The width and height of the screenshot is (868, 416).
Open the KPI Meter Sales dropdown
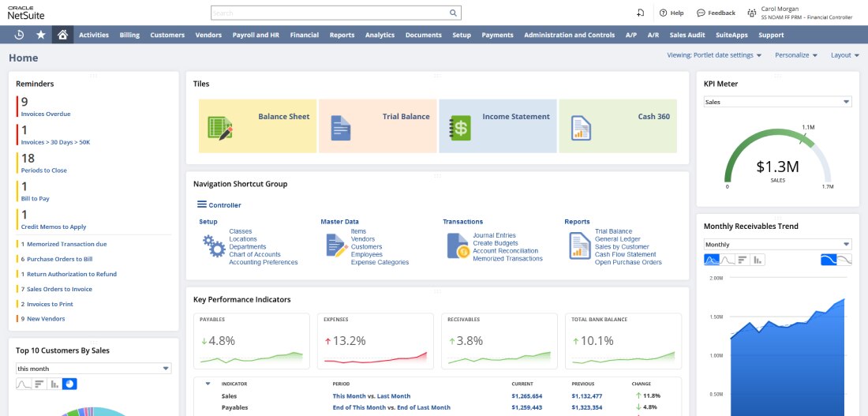pos(777,102)
